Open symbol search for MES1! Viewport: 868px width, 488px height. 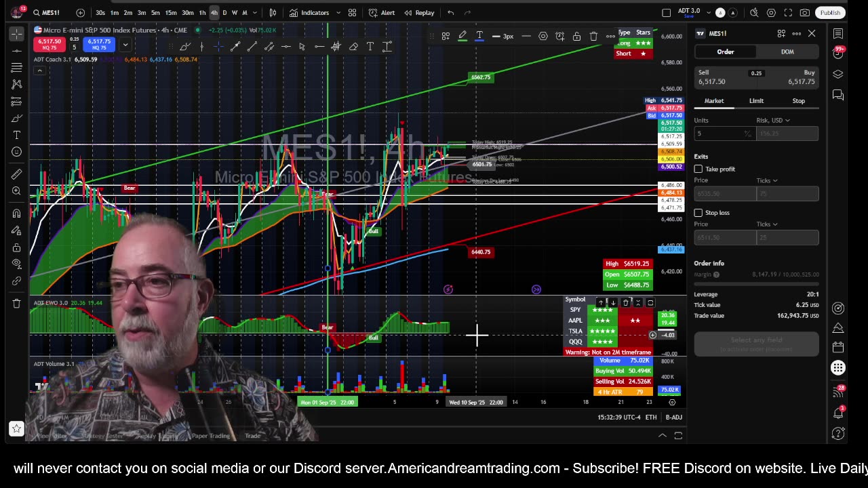click(x=46, y=13)
